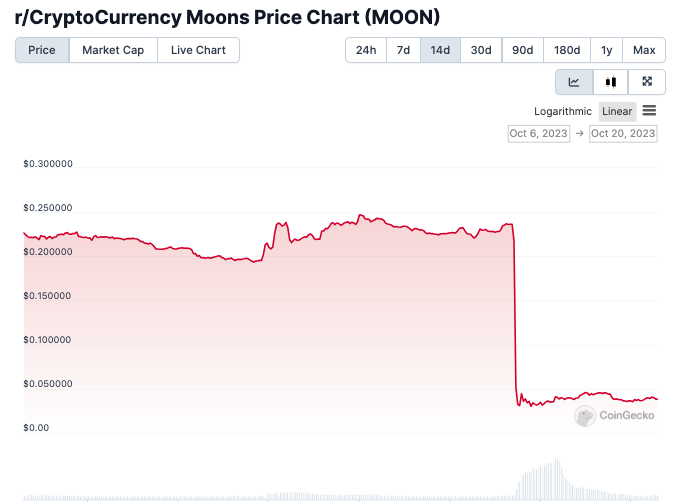Select Linear scale
This screenshot has height=502, width=688.
point(617,111)
